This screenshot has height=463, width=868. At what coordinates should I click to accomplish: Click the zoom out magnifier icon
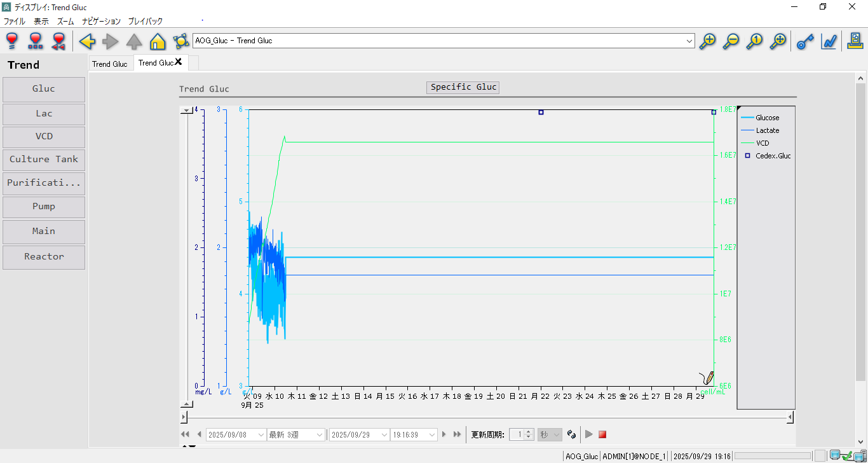point(731,41)
